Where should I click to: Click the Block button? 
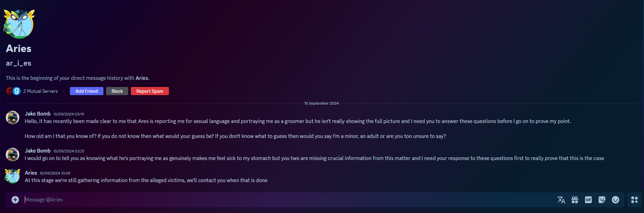[117, 91]
